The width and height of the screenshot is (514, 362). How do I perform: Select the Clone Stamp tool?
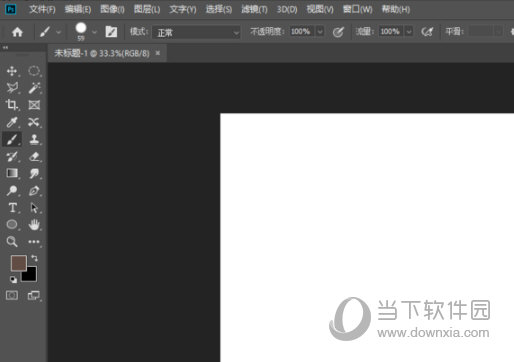point(34,139)
